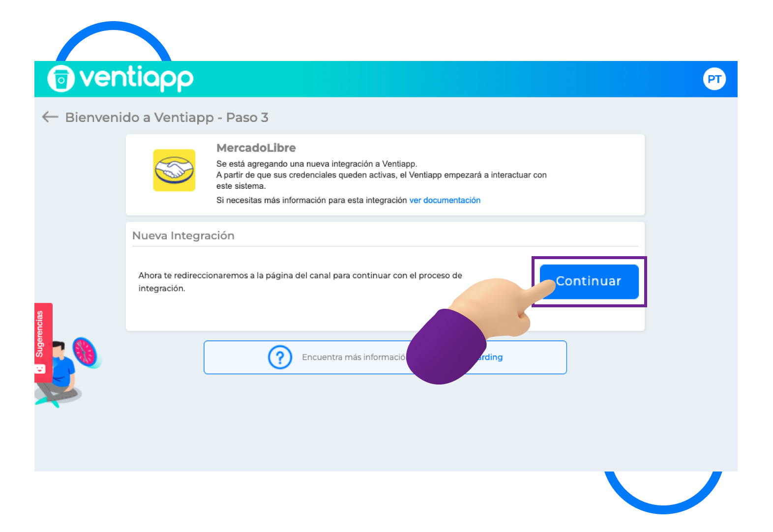The width and height of the screenshot is (773, 532).
Task: Click the pink clock illustration
Action: pyautogui.click(x=86, y=352)
